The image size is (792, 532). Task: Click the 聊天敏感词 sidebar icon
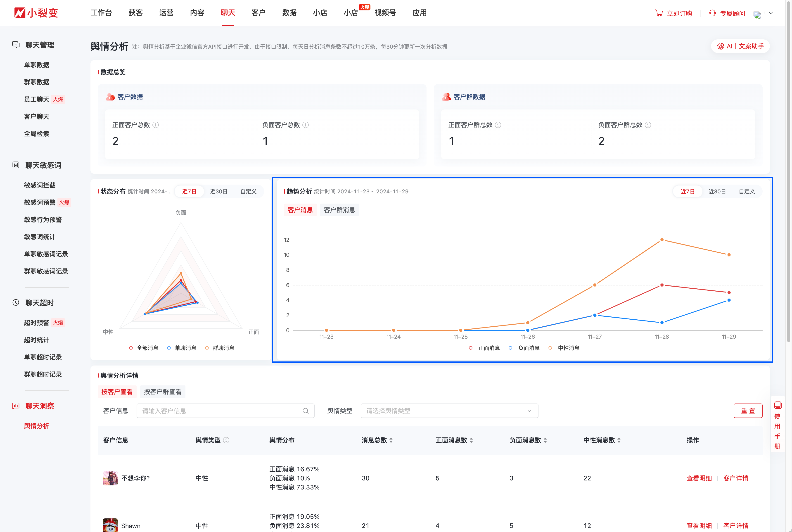pos(16,165)
